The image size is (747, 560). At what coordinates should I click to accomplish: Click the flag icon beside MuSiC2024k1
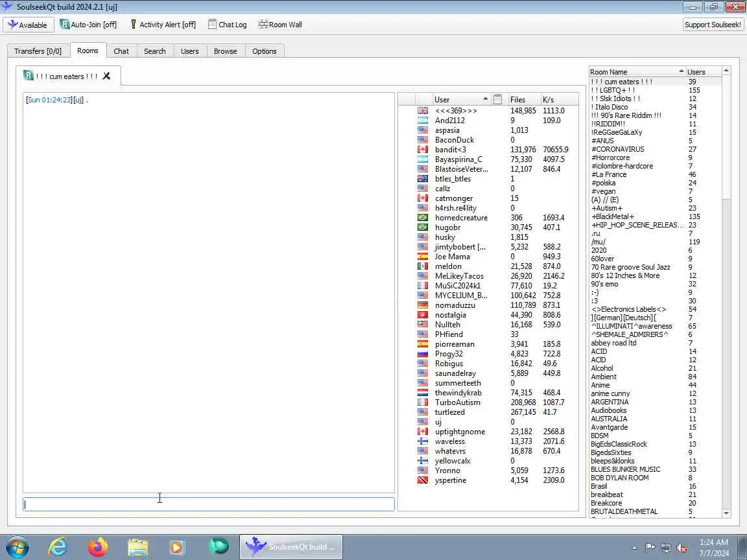(423, 286)
